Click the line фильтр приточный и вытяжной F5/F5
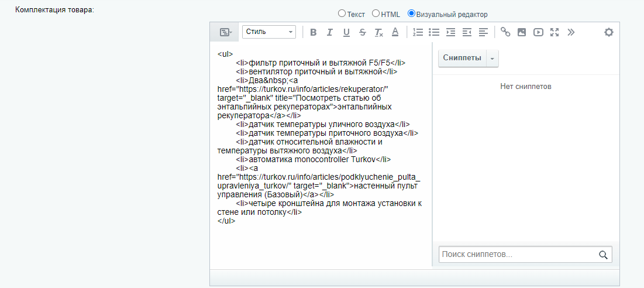This screenshot has height=288, width=644. pos(321,63)
